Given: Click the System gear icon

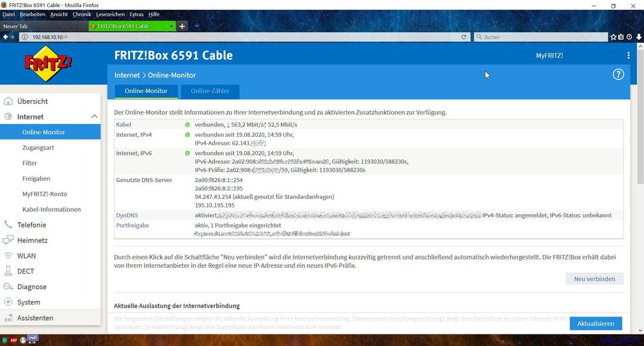Looking at the screenshot, I should point(8,302).
